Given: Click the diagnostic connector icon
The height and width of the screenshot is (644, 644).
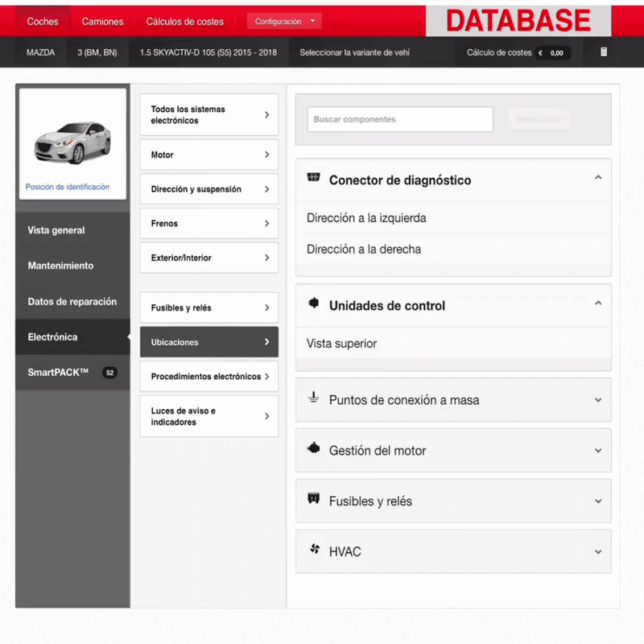Looking at the screenshot, I should coord(313,177).
